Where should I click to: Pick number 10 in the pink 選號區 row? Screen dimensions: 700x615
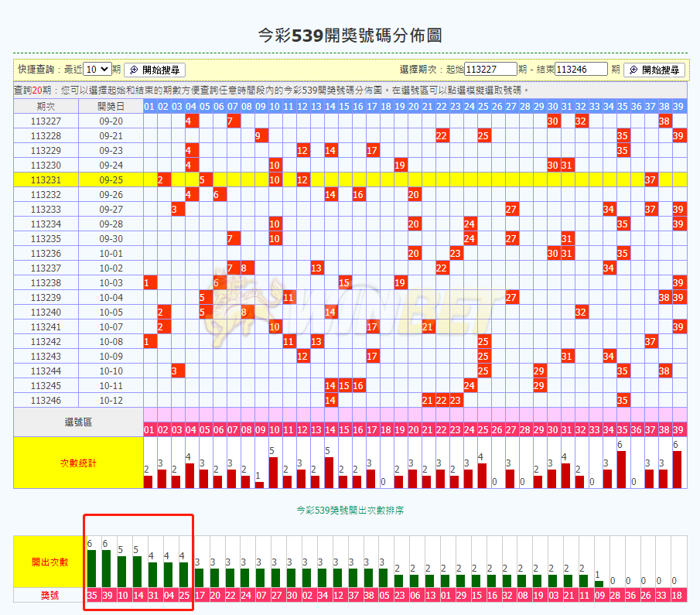tap(275, 429)
